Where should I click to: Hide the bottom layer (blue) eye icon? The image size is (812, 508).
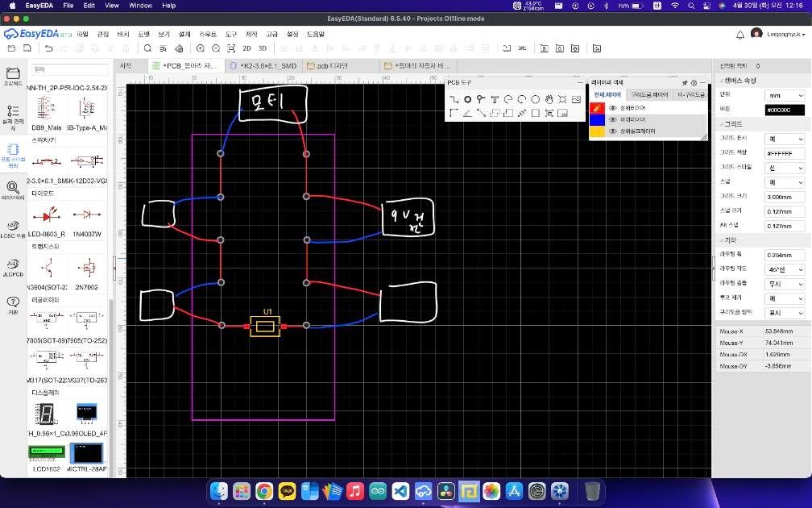613,119
